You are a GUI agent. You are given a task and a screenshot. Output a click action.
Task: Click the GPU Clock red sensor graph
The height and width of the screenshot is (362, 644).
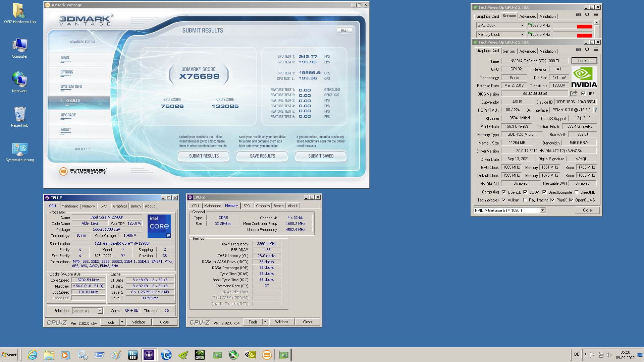(x=573, y=25)
